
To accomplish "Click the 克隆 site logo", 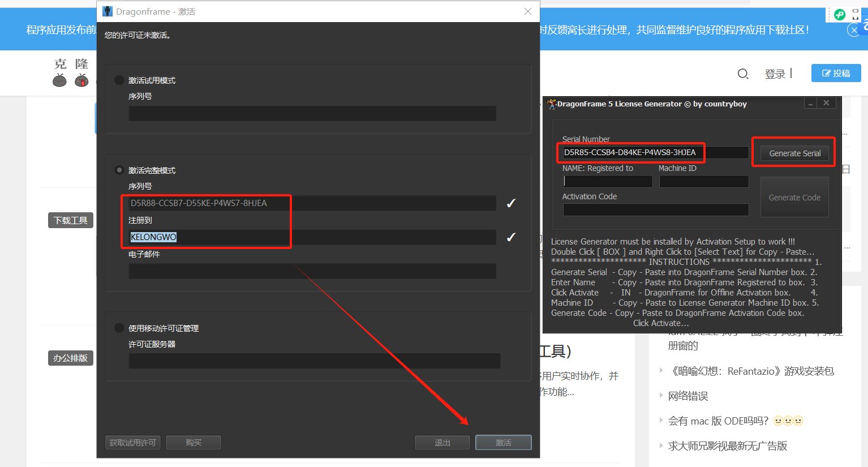I will click(x=71, y=72).
